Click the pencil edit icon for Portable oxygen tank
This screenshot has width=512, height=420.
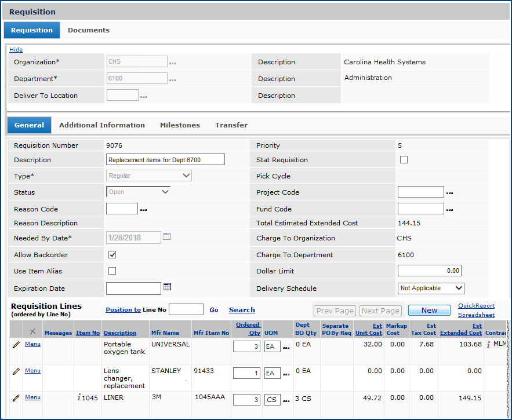tap(16, 345)
